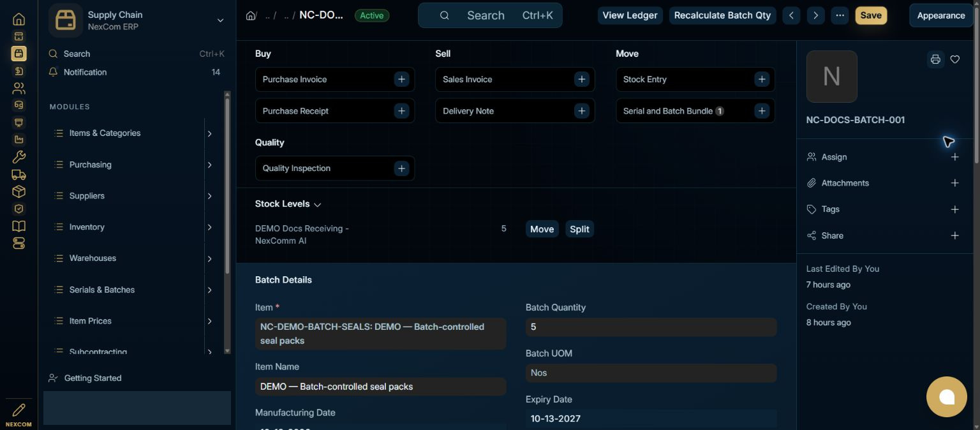Open the chat bubble widget
980x430 pixels.
pyautogui.click(x=947, y=397)
